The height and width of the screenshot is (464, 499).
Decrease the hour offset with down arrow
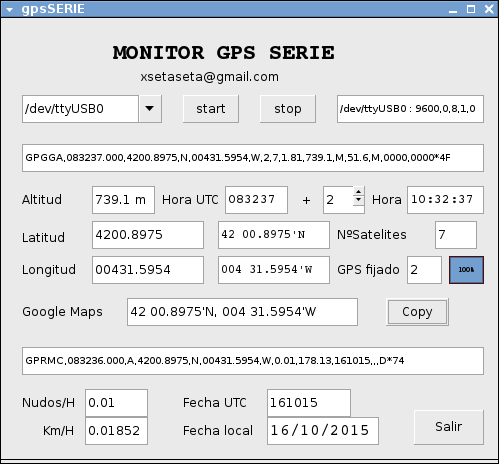[x=358, y=200]
